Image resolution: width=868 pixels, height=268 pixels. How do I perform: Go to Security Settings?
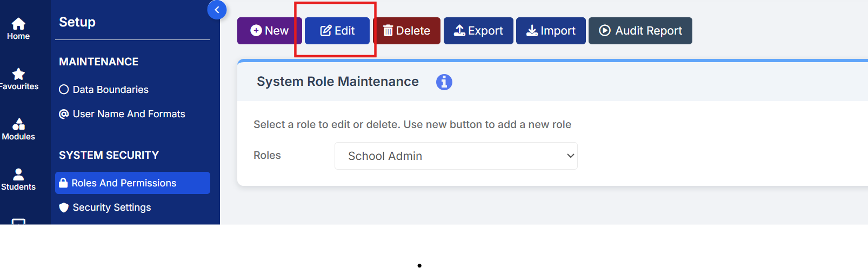[x=112, y=207]
